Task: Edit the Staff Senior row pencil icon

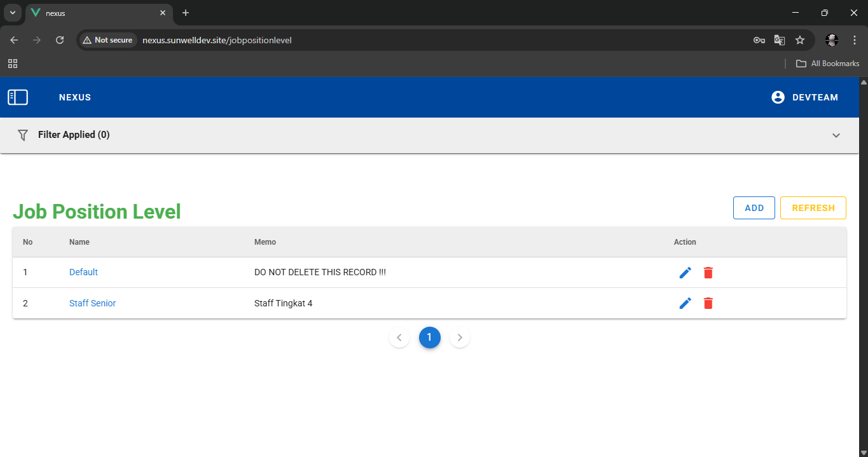Action: [x=685, y=303]
